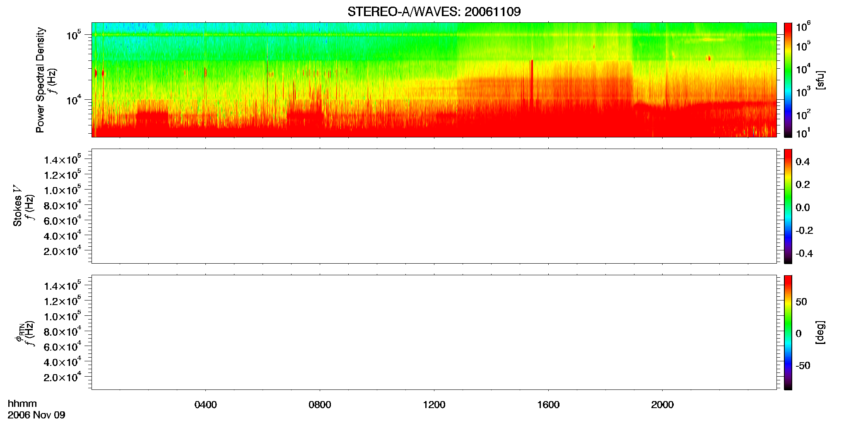Click the STEREO-A/WAVES: 20061109 plot title
Screen dimensions: 868x447
click(434, 12)
